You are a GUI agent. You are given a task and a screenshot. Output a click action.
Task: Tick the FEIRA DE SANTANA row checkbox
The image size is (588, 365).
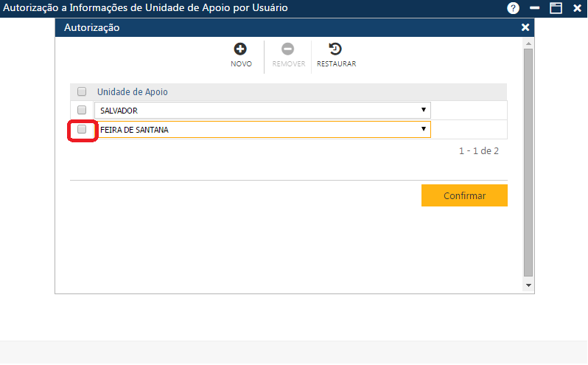(x=82, y=129)
